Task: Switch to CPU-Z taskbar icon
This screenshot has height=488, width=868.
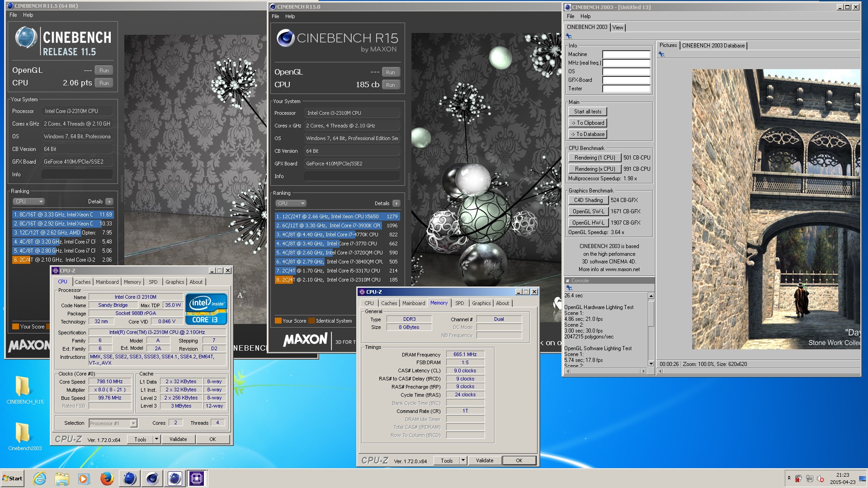Action: pos(197,478)
